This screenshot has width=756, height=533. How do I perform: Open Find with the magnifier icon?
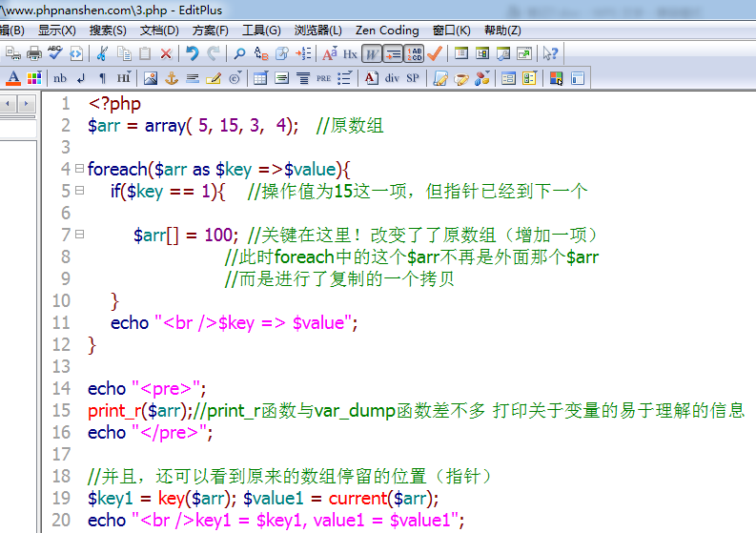click(239, 53)
